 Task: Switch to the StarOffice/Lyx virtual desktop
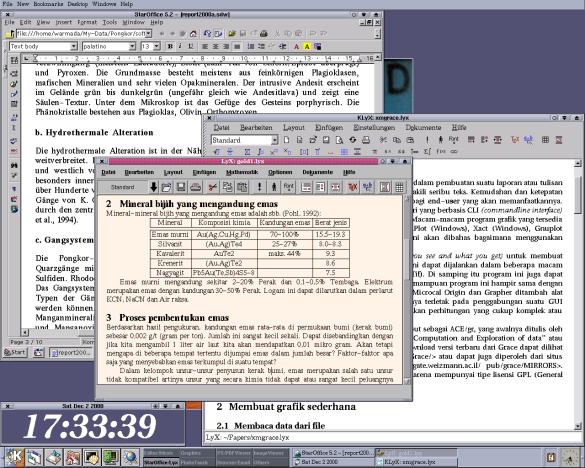click(161, 462)
